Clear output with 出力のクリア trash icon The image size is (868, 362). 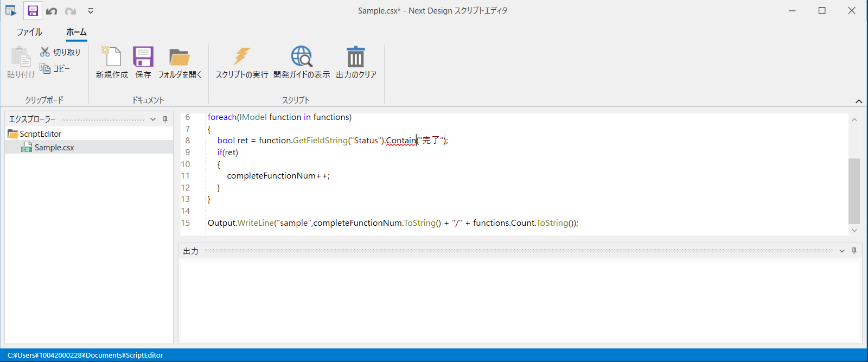click(x=356, y=62)
